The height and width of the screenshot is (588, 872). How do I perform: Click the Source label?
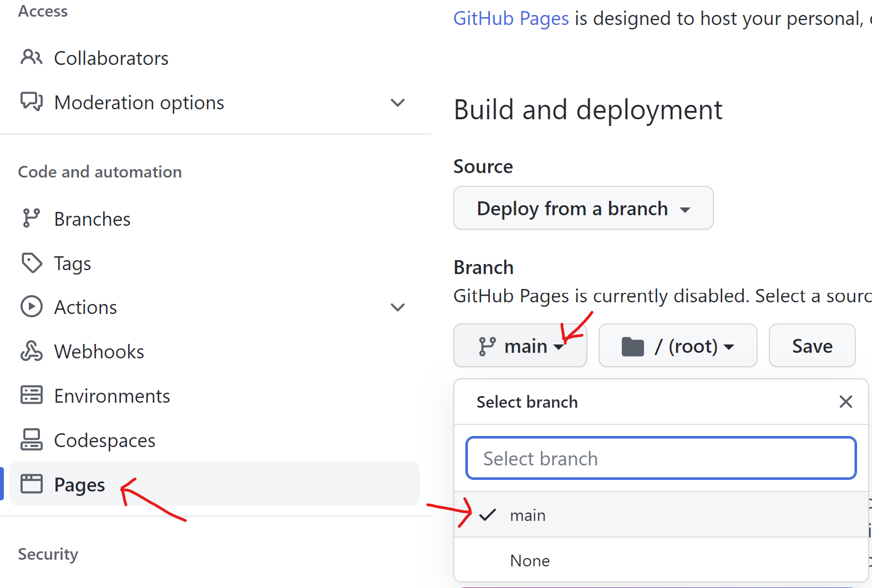483,166
